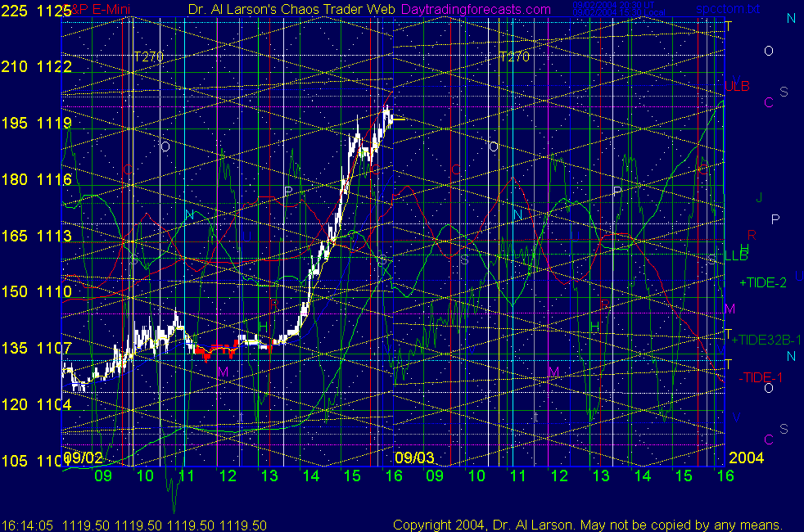The image size is (804, 532).
Task: Click the 09/02 date label on the chart
Action: [84, 458]
